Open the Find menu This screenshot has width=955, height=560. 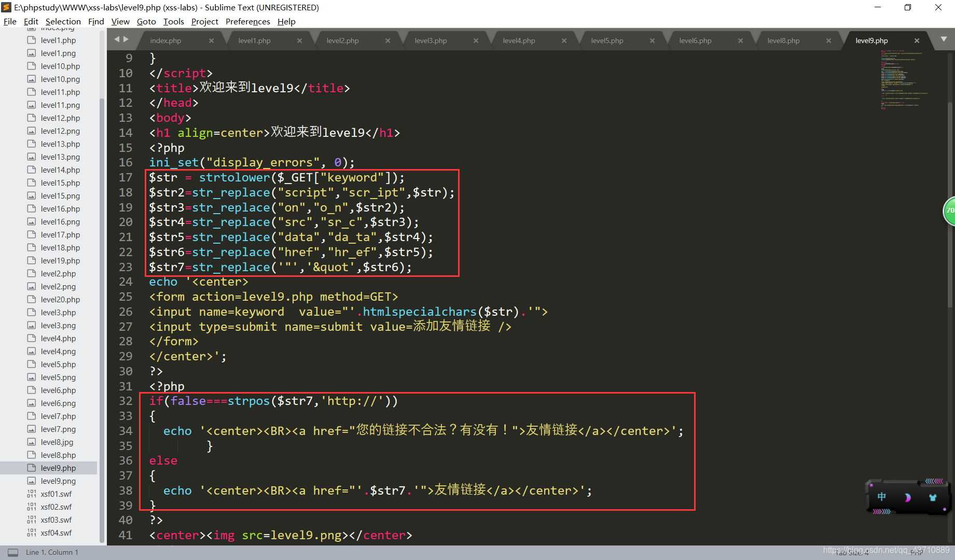(x=96, y=21)
